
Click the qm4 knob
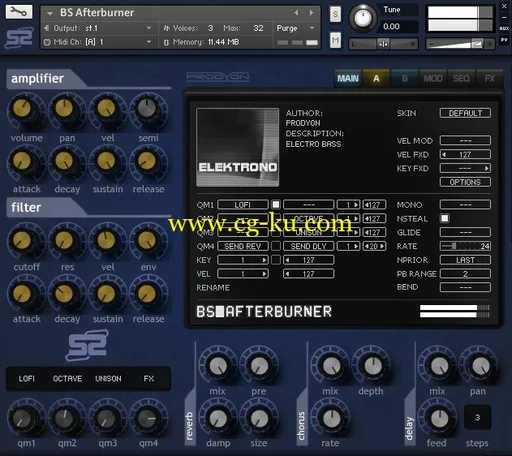[x=147, y=419]
